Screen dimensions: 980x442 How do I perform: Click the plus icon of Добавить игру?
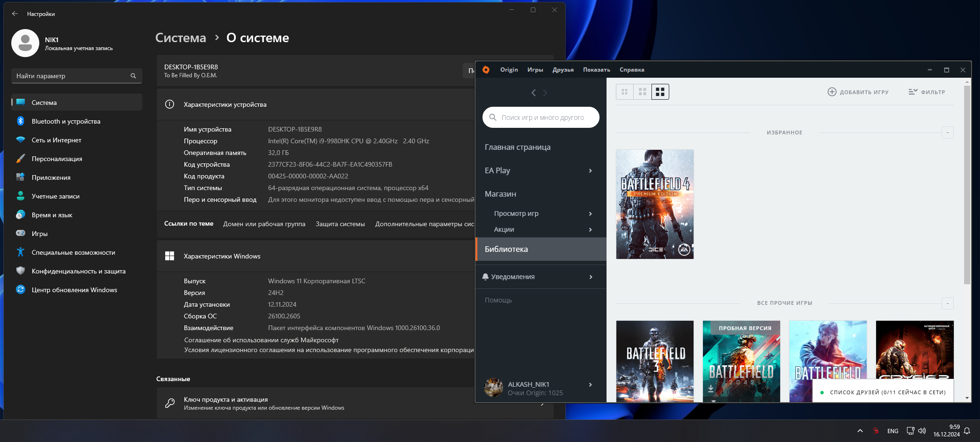pyautogui.click(x=832, y=92)
